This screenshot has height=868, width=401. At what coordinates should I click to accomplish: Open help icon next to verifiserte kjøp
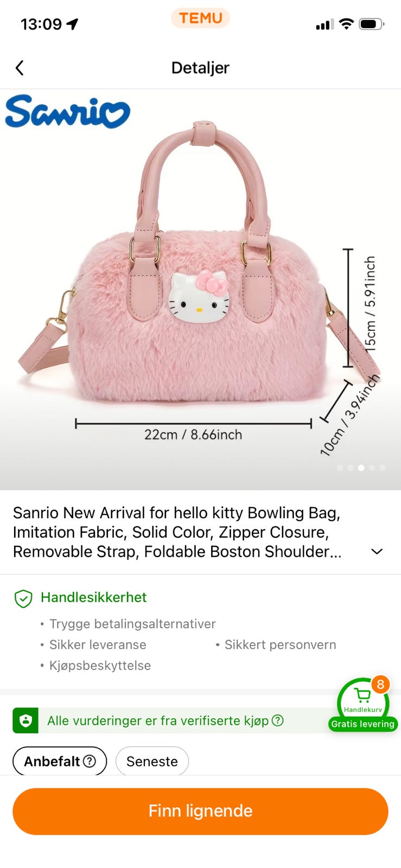[278, 720]
